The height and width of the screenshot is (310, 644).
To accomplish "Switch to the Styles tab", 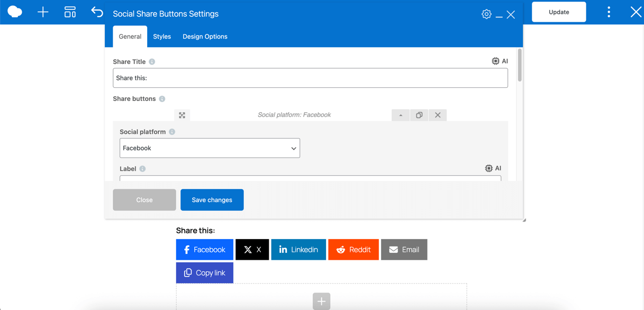I will click(162, 36).
